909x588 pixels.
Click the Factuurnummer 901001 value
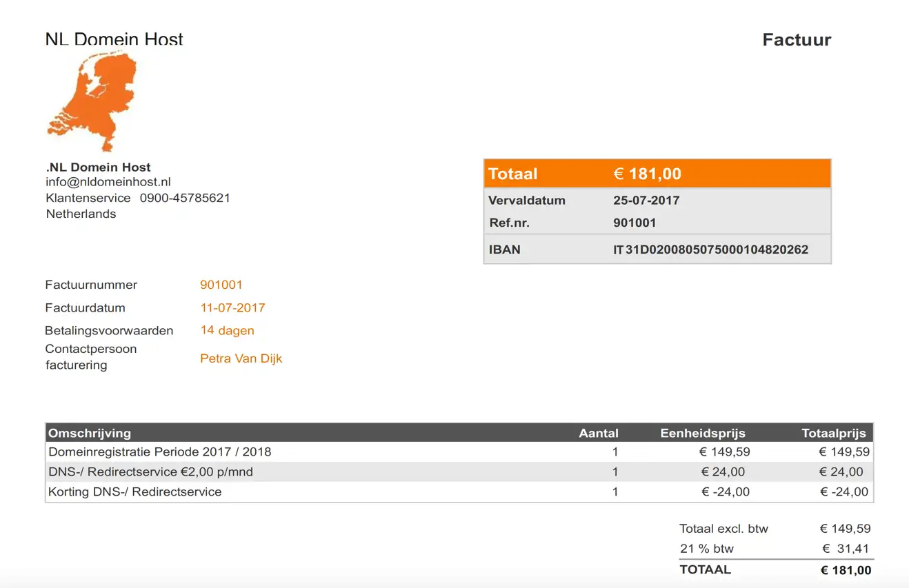(x=221, y=284)
